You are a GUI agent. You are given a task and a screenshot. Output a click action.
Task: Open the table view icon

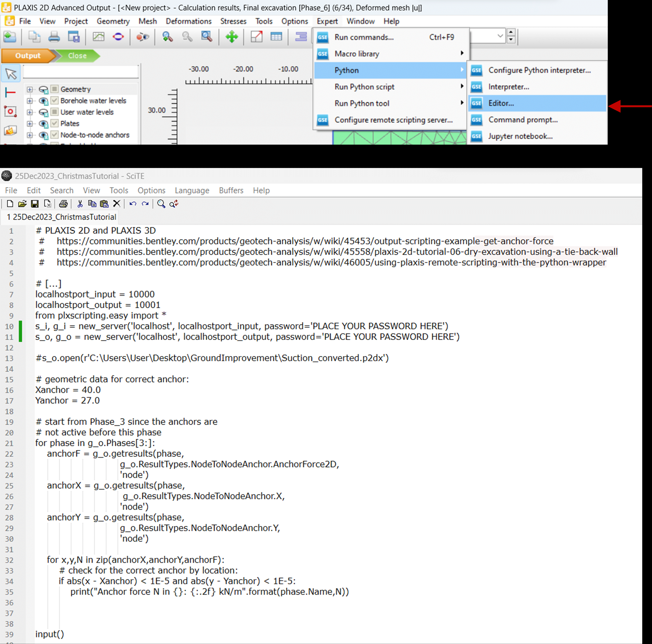[276, 36]
